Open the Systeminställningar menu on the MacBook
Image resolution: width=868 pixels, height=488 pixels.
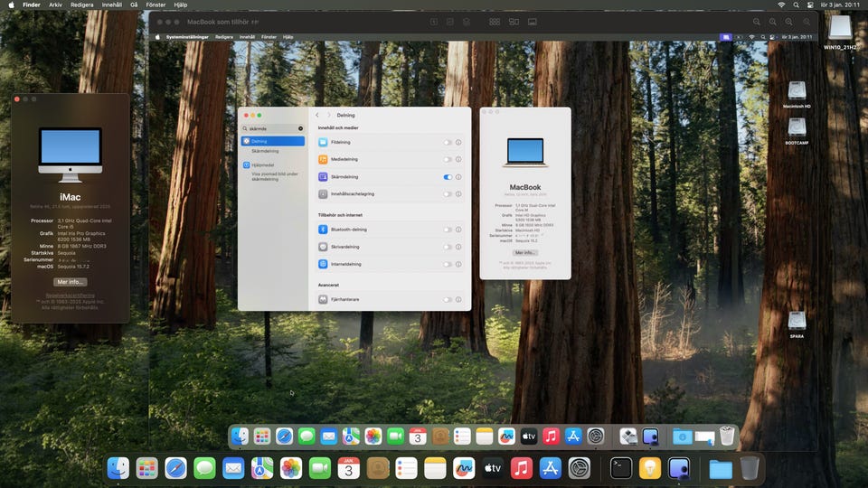pyautogui.click(x=187, y=37)
